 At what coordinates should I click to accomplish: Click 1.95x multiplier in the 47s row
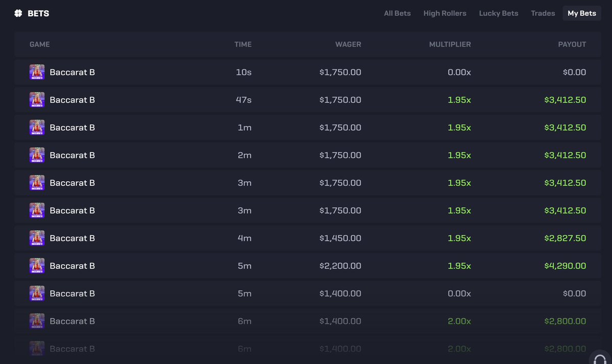(x=459, y=100)
